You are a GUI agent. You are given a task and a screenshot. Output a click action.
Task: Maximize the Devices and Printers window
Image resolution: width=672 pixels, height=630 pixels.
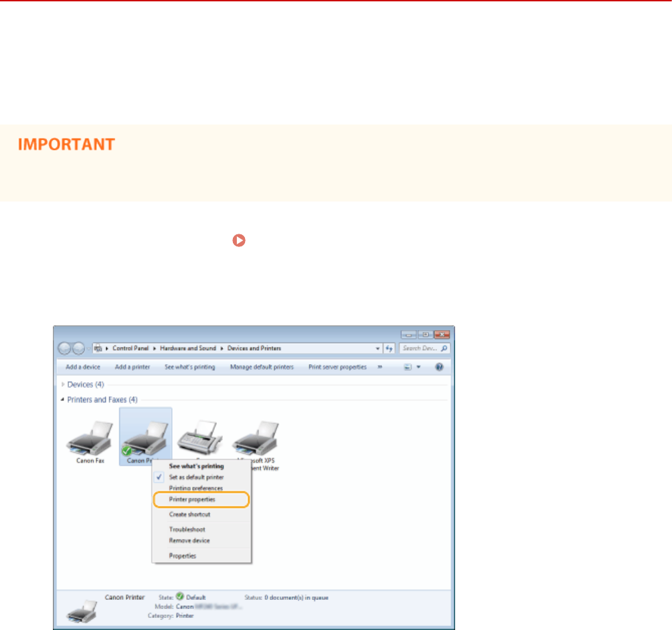[x=425, y=335]
